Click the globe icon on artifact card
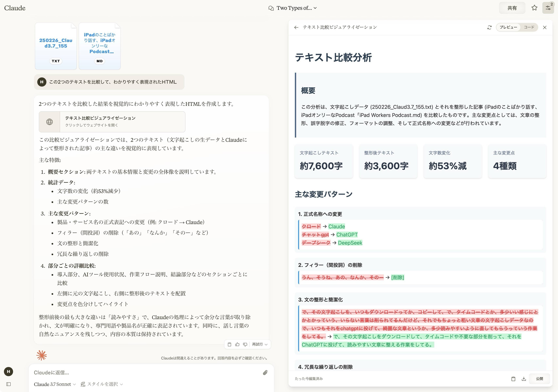The width and height of the screenshot is (558, 392). (x=50, y=122)
